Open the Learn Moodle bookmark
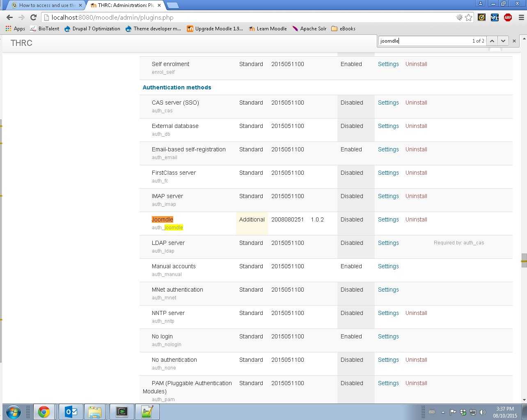Viewport: 527px width, 420px height. [268, 29]
